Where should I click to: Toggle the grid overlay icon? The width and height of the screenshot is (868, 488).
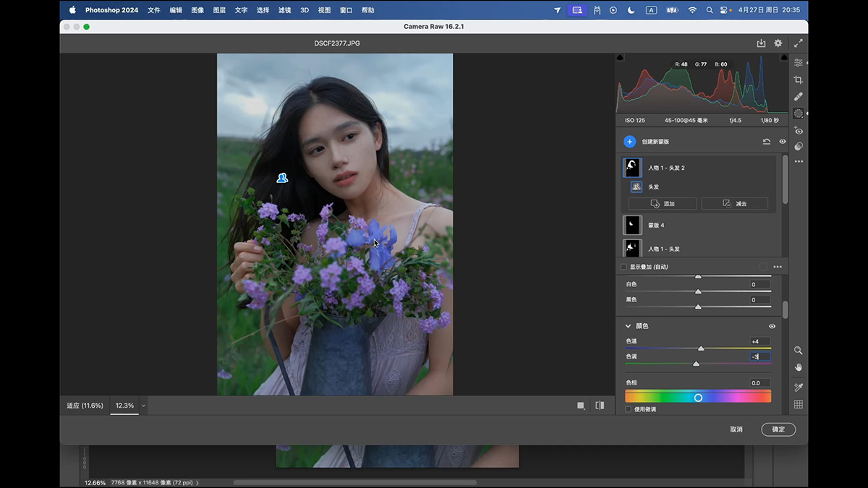(799, 405)
